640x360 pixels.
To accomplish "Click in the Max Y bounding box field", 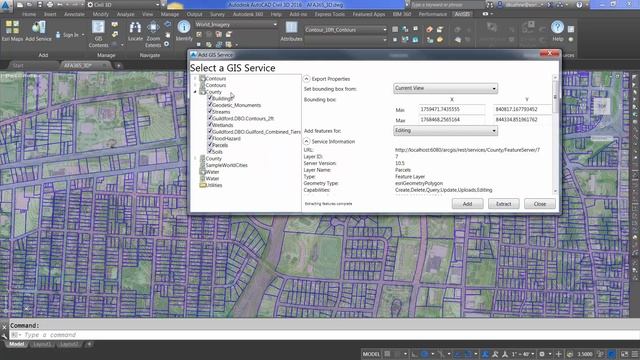I will [x=522, y=120].
